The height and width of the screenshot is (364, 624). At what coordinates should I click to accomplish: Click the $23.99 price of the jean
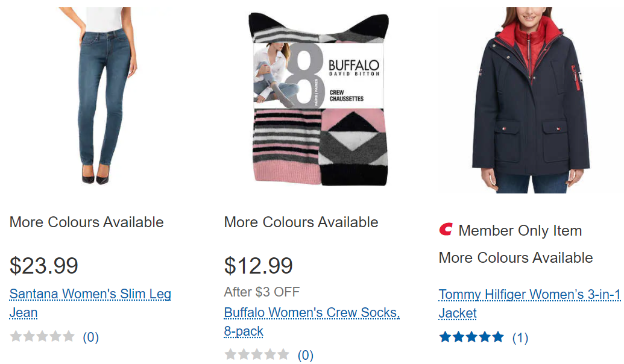coord(44,265)
